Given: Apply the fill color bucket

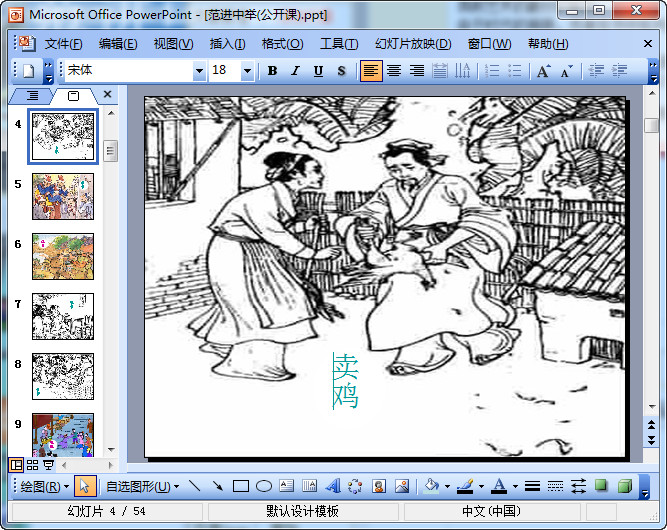Looking at the screenshot, I should (x=431, y=486).
